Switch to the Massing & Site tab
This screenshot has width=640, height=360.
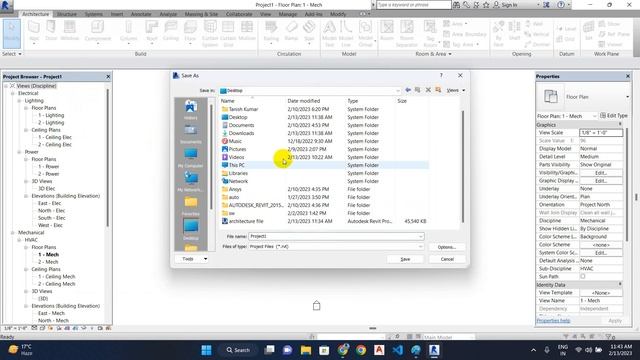pyautogui.click(x=201, y=14)
